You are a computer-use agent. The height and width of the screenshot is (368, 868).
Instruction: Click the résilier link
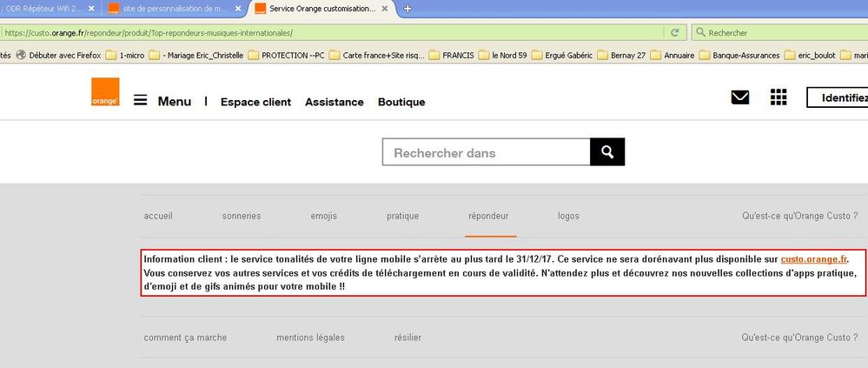tap(408, 338)
